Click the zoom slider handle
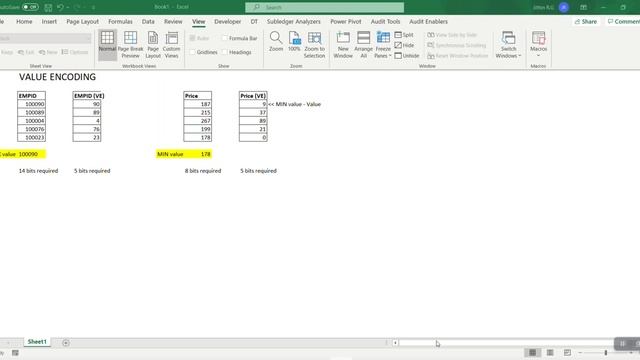The image size is (640, 360). tap(606, 353)
